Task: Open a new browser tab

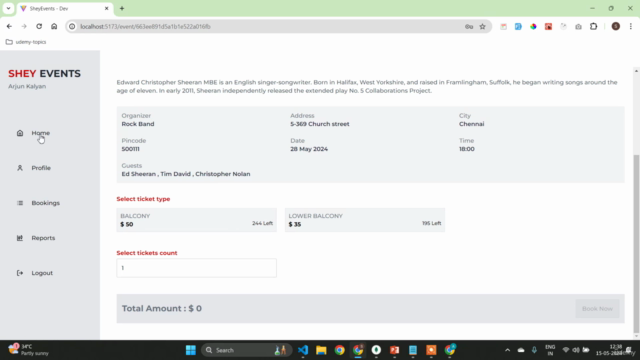Action: (x=122, y=9)
